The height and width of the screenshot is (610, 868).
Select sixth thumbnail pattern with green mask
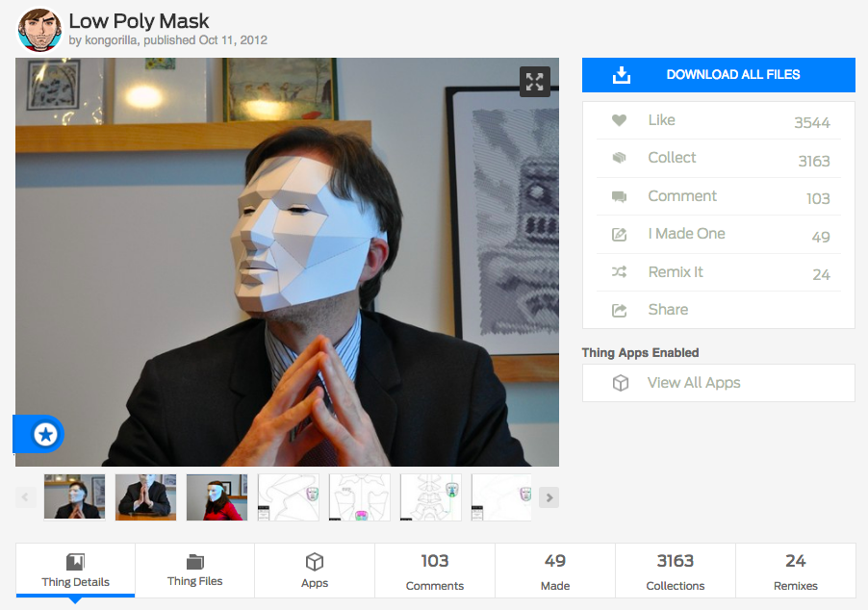(431, 497)
